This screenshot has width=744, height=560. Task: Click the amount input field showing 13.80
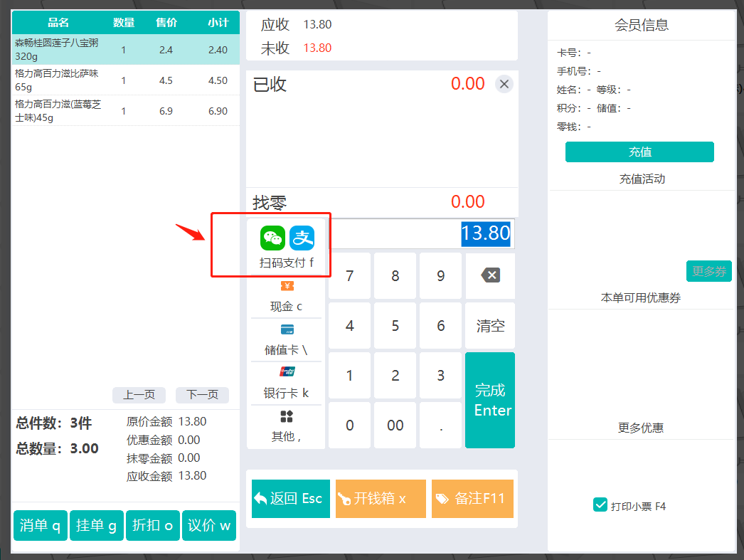click(x=423, y=233)
